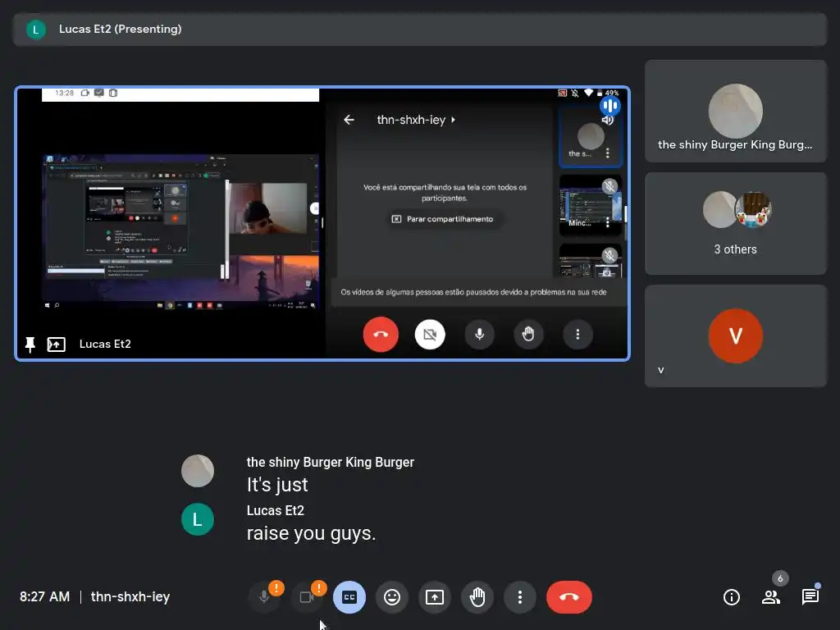Click Parar compartilhamento in shared screen
Screen dimensions: 840x630
443,219
